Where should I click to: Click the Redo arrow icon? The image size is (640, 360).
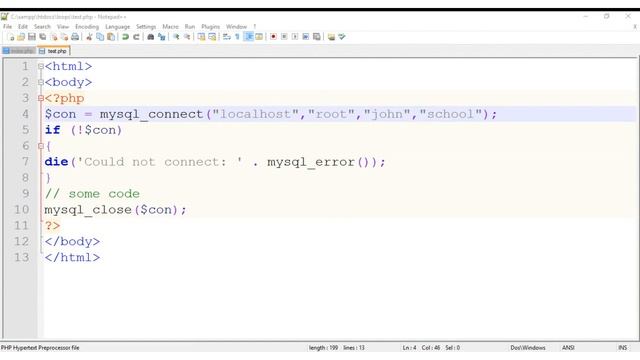point(136,37)
